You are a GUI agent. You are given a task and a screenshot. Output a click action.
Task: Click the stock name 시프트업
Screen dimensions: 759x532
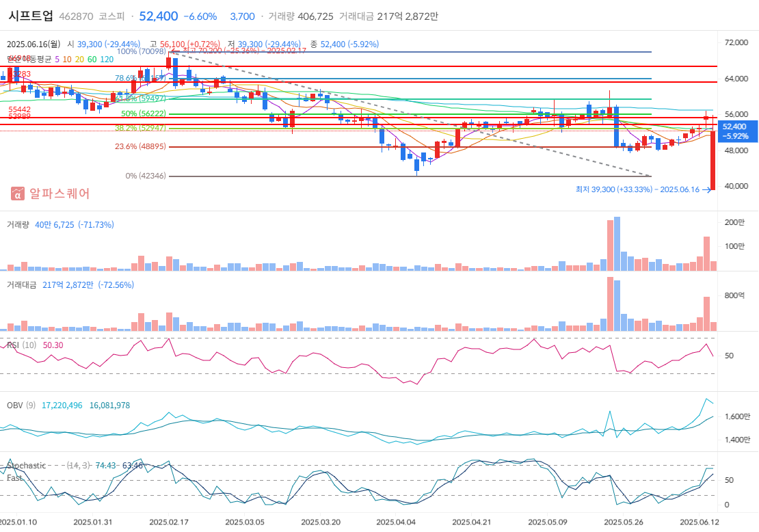pos(31,16)
